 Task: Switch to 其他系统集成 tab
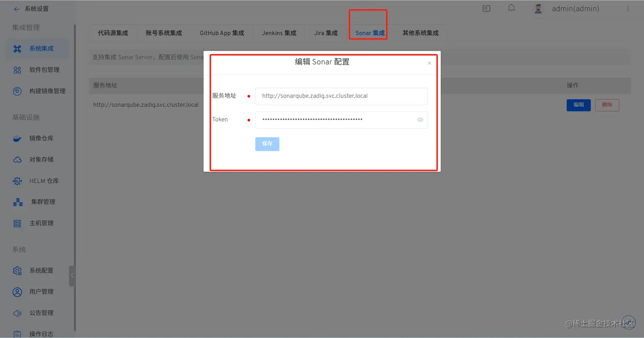tap(420, 33)
